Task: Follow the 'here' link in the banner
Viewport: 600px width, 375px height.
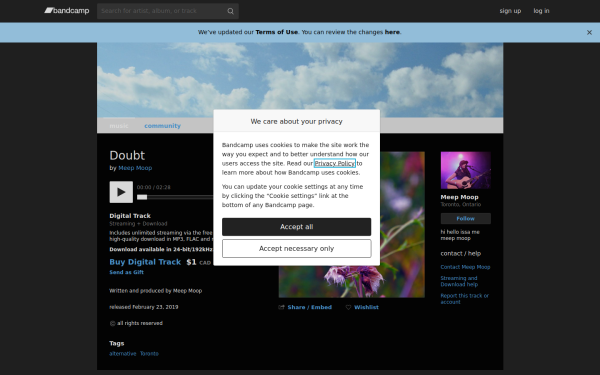Action: (x=392, y=32)
